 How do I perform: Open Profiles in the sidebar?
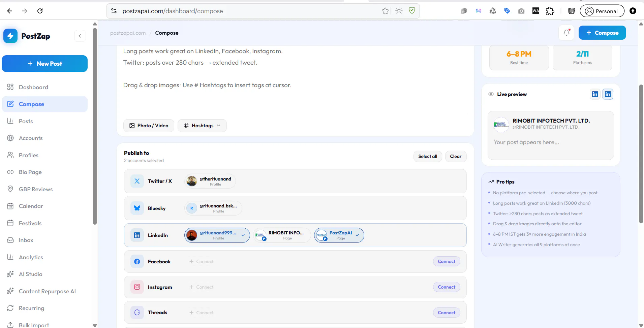point(44,155)
